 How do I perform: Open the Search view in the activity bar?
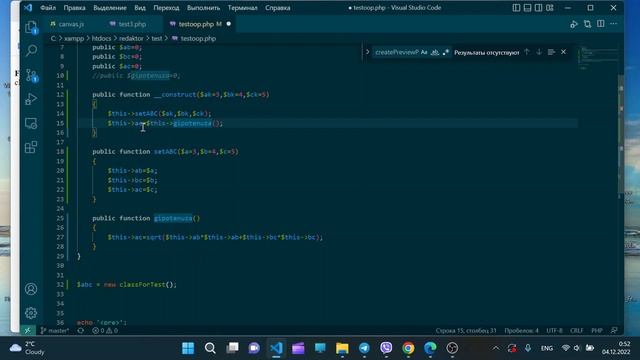[31, 51]
